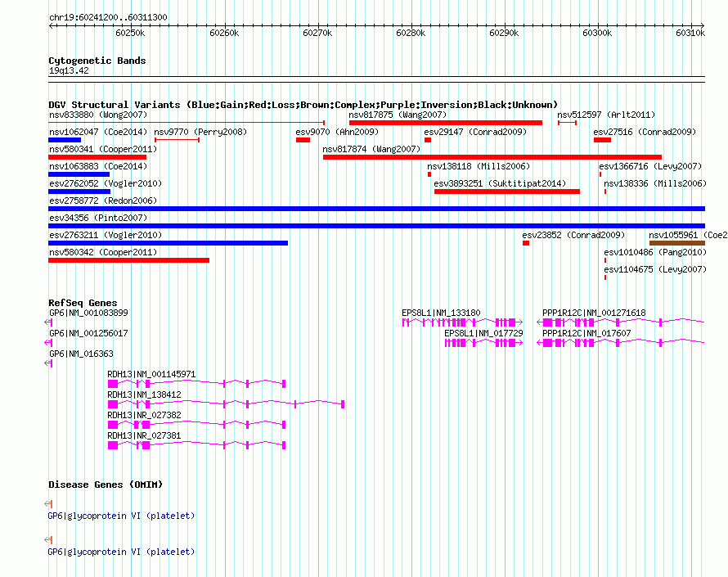Select the nsv138118 (Mills2006) small red mark
728x577 pixels.
[429, 174]
